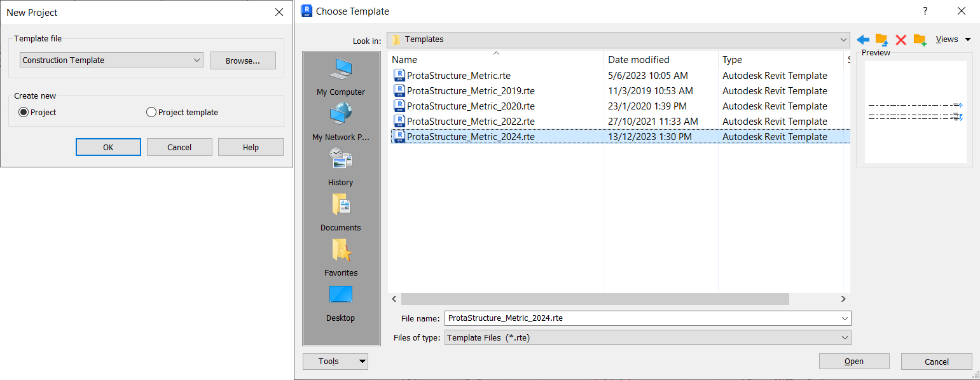Expand the Files of type combo box
This screenshot has width=980, height=380.
click(x=845, y=338)
